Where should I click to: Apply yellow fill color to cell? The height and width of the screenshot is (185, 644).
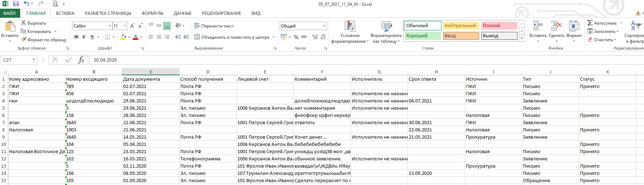tap(124, 37)
